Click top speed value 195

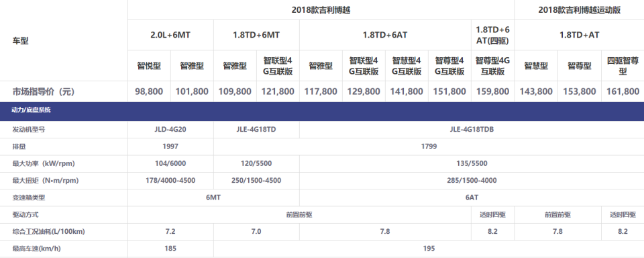click(429, 249)
